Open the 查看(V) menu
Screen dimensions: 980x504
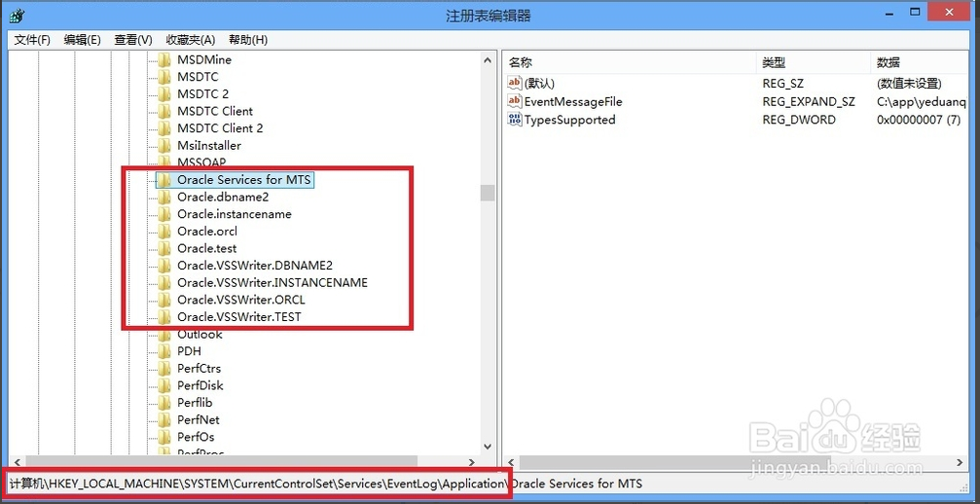pyautogui.click(x=133, y=40)
